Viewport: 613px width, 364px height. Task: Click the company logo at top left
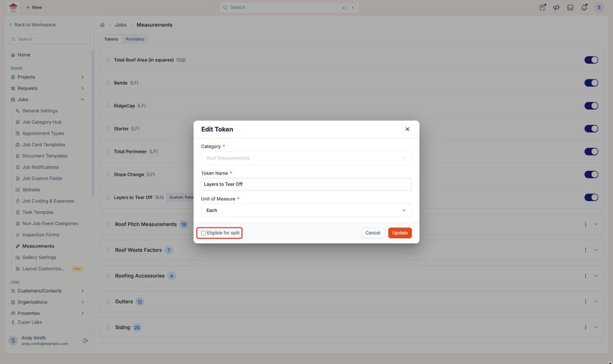click(x=13, y=7)
